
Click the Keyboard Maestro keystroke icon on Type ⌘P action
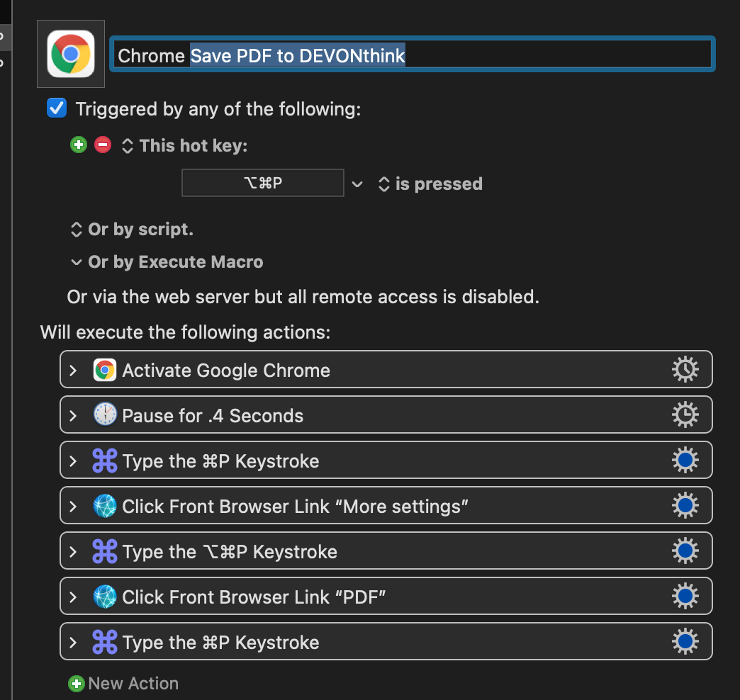(104, 460)
